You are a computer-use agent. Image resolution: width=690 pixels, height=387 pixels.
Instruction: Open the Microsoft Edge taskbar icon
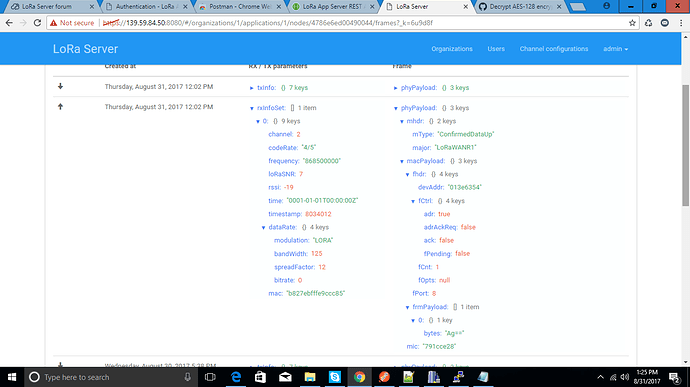pyautogui.click(x=236, y=377)
